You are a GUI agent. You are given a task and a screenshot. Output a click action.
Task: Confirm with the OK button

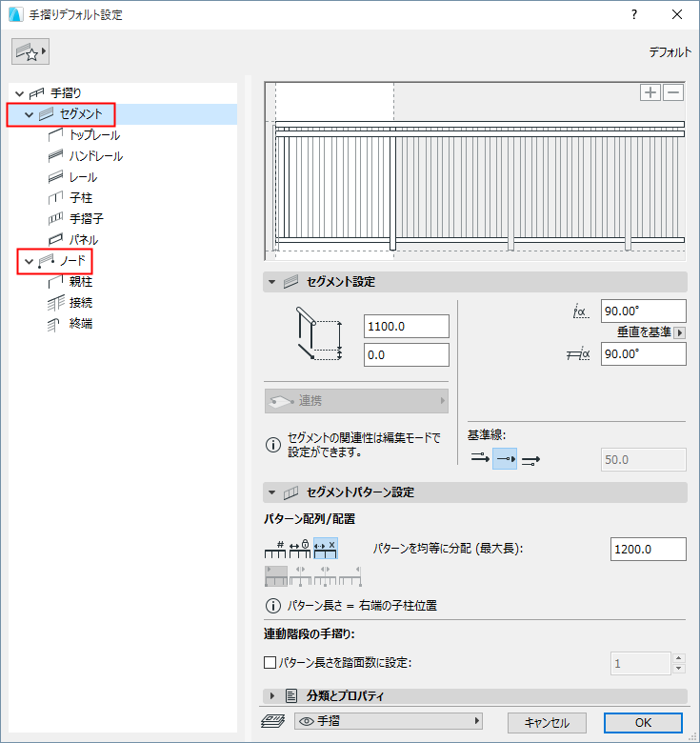(643, 723)
